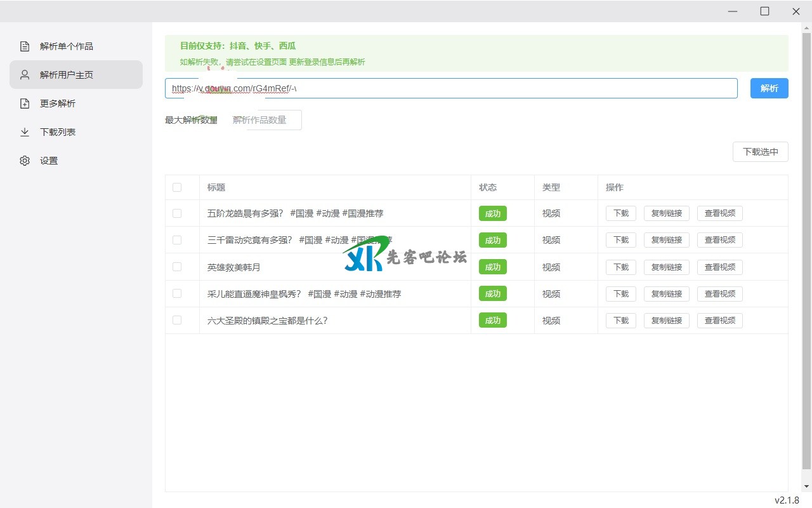812x508 pixels.
Task: Check the box for 五阶龙皓晨有多强 row
Action: point(177,213)
